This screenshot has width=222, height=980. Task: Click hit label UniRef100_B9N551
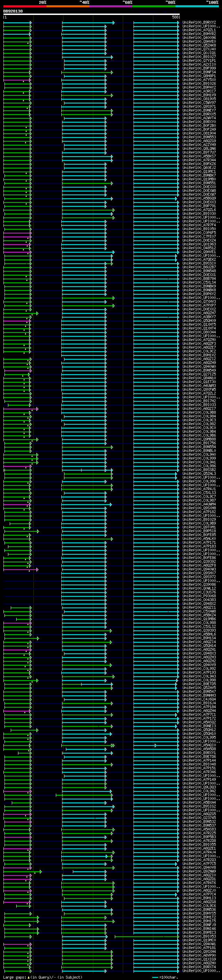click(x=199, y=183)
